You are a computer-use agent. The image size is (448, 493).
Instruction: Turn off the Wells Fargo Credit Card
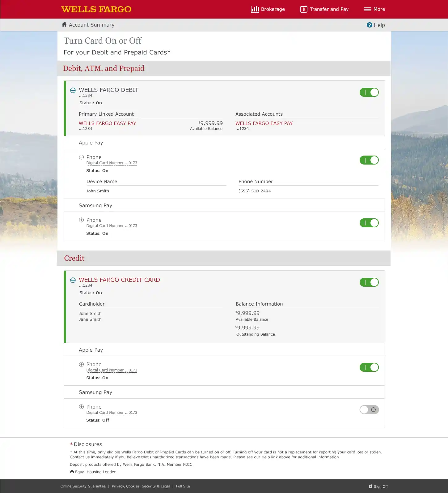coord(369,282)
